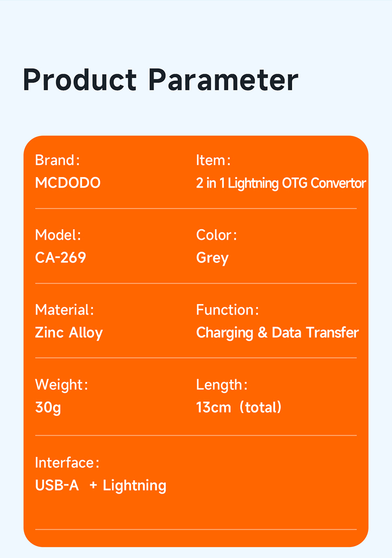Select the Zinc Alloy material value
This screenshot has height=558, width=392.
pos(69,333)
